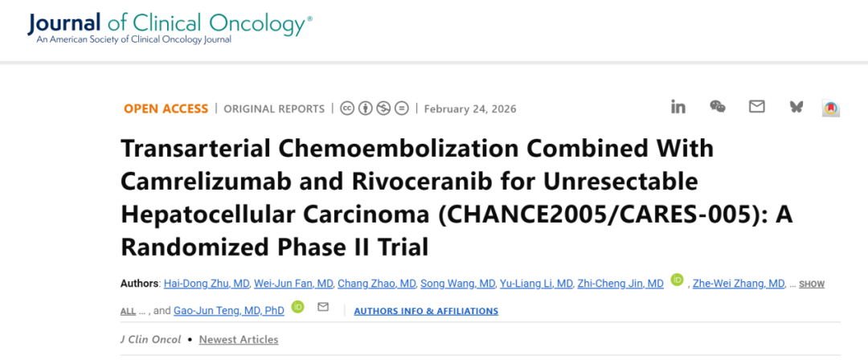The height and width of the screenshot is (360, 868).
Task: Click the OPEN ACCESS label
Action: tap(166, 108)
